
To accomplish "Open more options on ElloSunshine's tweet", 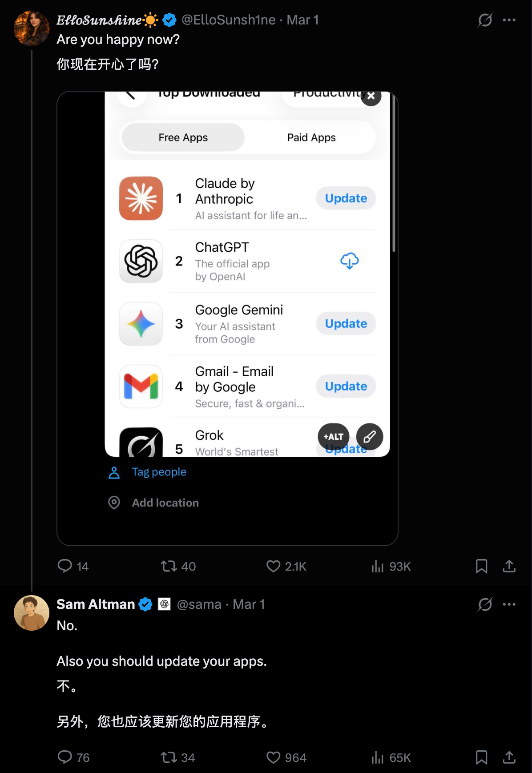I will (509, 20).
